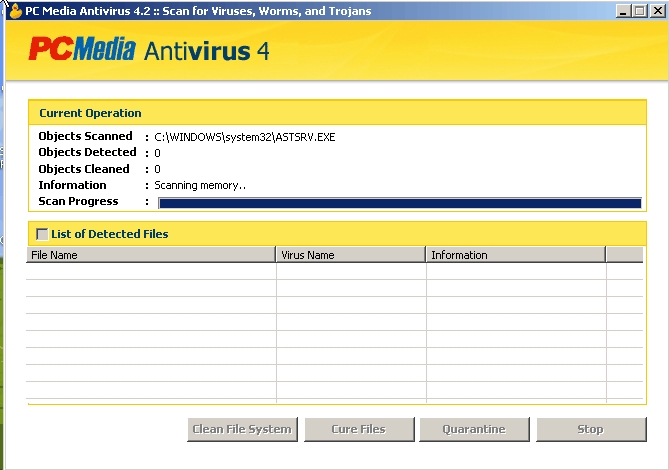Click the Quarantine button
This screenshot has height=470, width=669.
[474, 429]
